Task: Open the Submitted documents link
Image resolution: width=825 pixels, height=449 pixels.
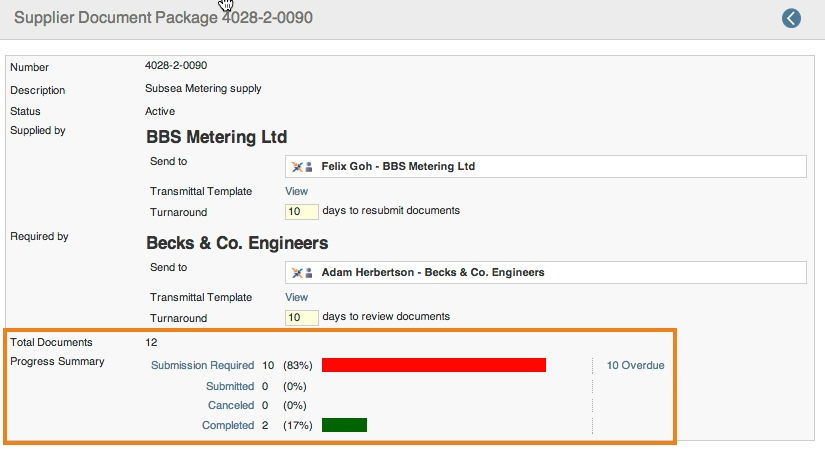Action: coord(230,386)
